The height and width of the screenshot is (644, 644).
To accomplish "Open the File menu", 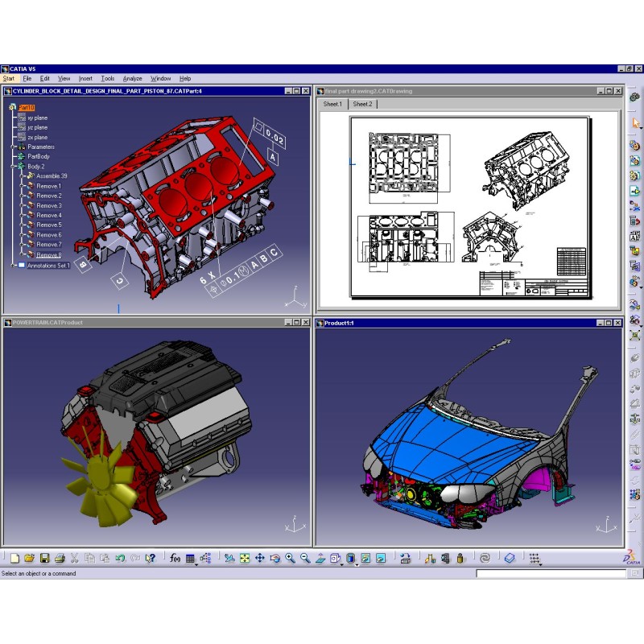I will click(x=27, y=78).
